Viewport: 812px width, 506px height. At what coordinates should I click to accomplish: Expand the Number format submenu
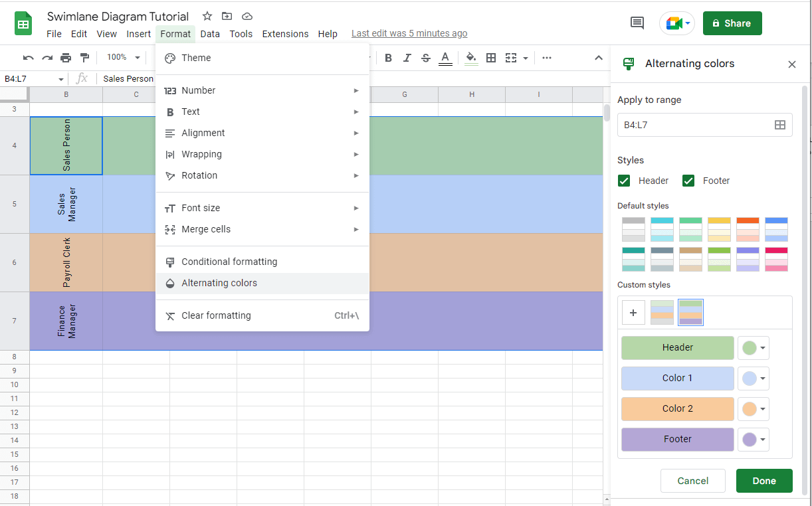pyautogui.click(x=197, y=90)
